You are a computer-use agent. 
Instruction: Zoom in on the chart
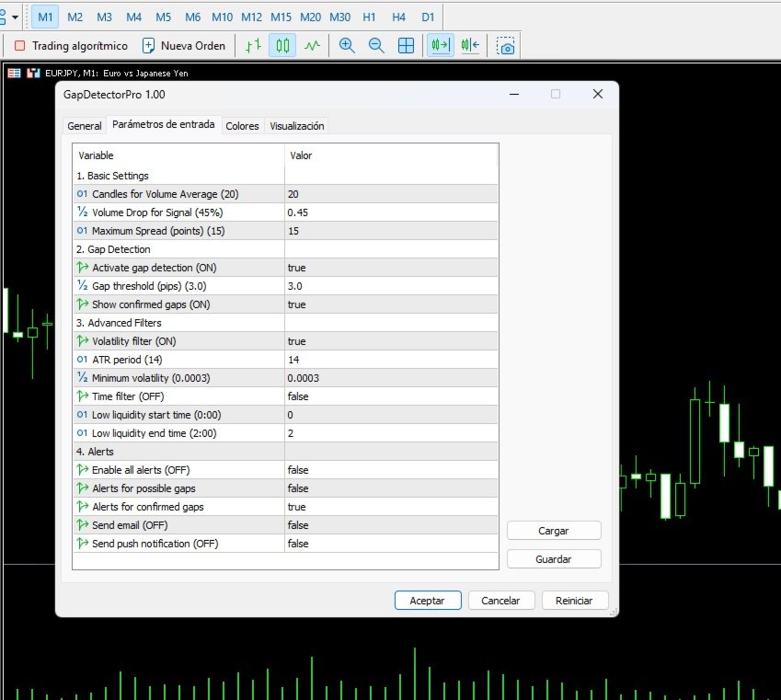point(347,46)
